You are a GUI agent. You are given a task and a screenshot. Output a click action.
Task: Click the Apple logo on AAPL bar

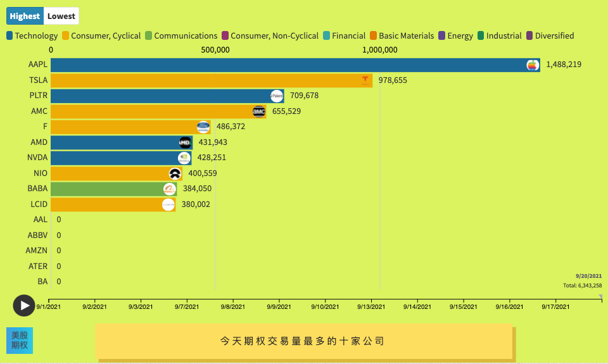pyautogui.click(x=533, y=65)
